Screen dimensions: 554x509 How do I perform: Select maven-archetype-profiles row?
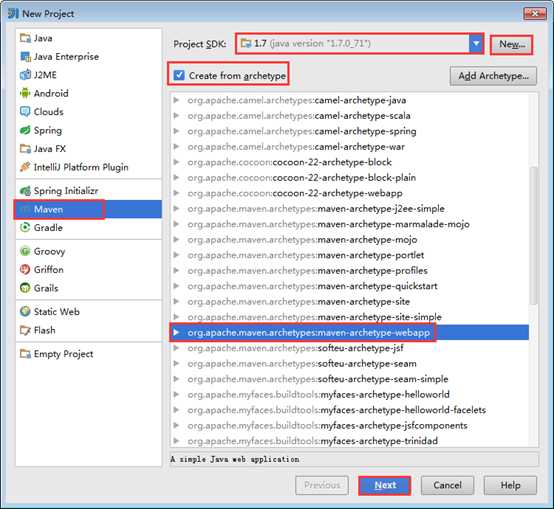click(350, 271)
